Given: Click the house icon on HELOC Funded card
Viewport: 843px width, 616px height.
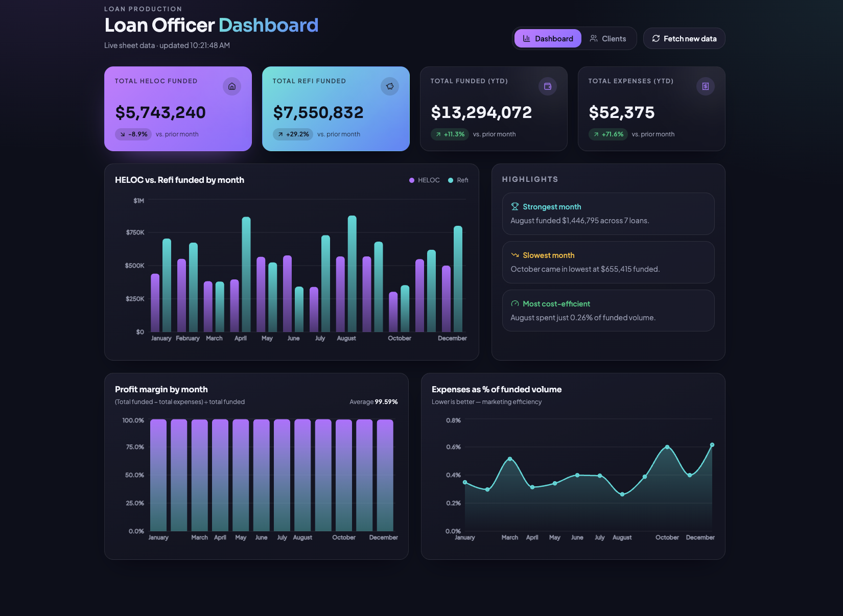Looking at the screenshot, I should point(232,86).
